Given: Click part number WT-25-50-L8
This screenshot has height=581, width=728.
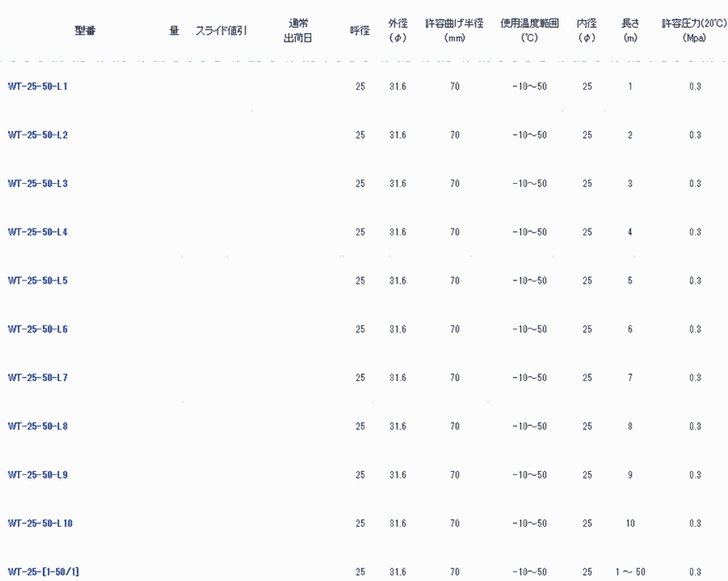Looking at the screenshot, I should 38,426.
